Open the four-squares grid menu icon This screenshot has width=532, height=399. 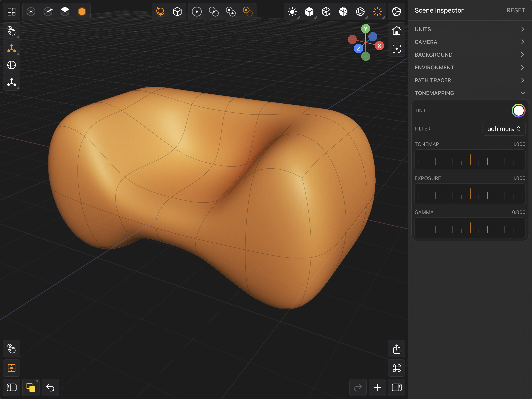tap(12, 12)
